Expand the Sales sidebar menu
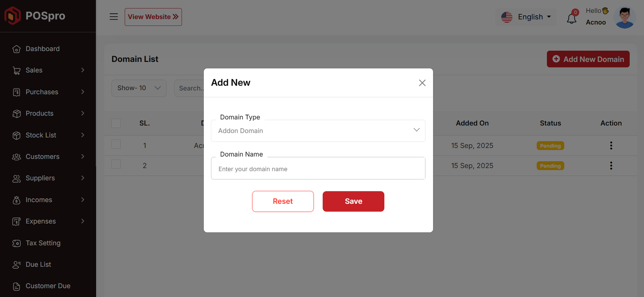Viewport: 644px width, 297px height. (48, 70)
